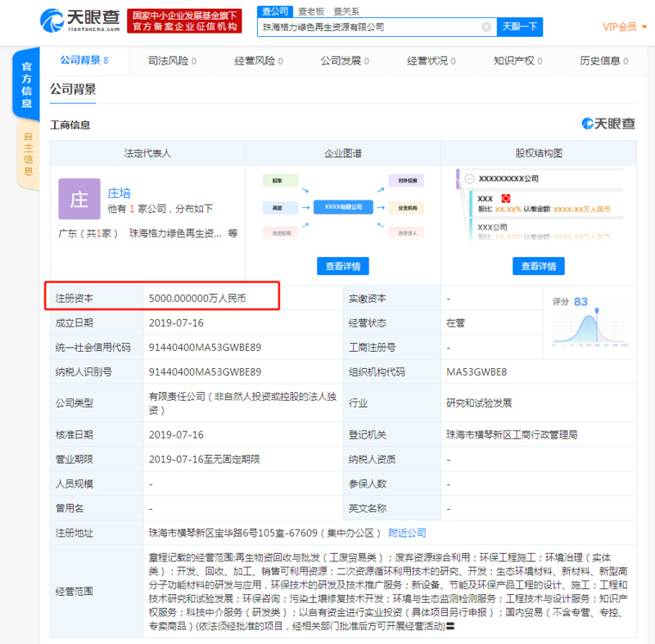
Task: Clear the search box with the × icon
Action: point(486,26)
